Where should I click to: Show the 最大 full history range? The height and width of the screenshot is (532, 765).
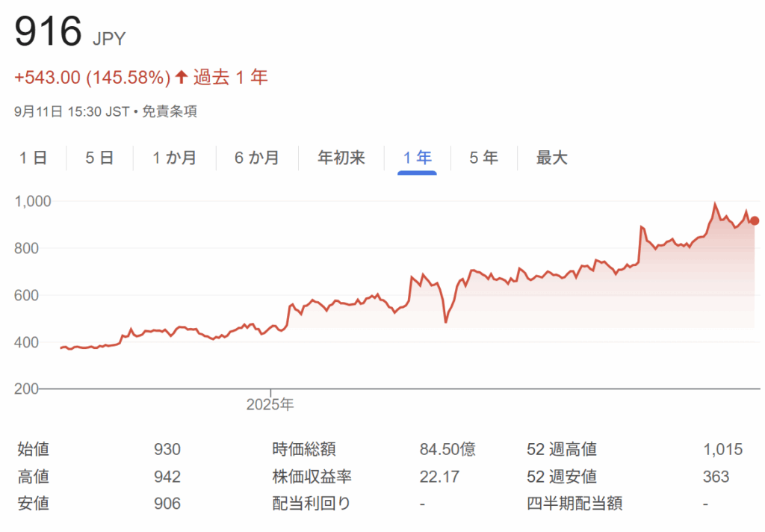click(551, 158)
